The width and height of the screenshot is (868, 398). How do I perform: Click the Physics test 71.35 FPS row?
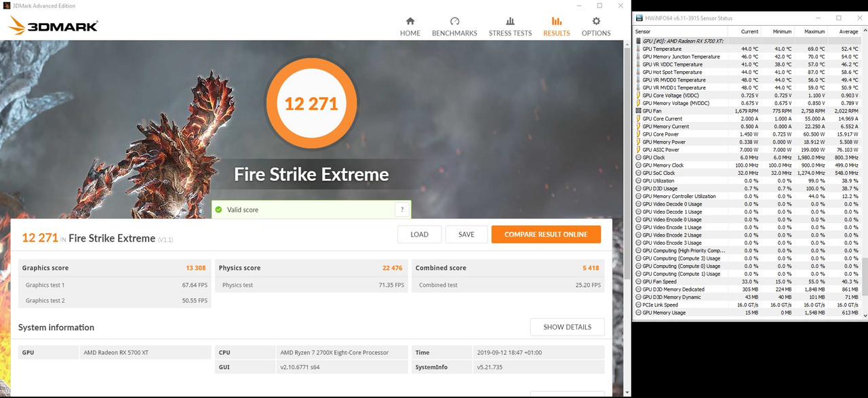click(312, 285)
